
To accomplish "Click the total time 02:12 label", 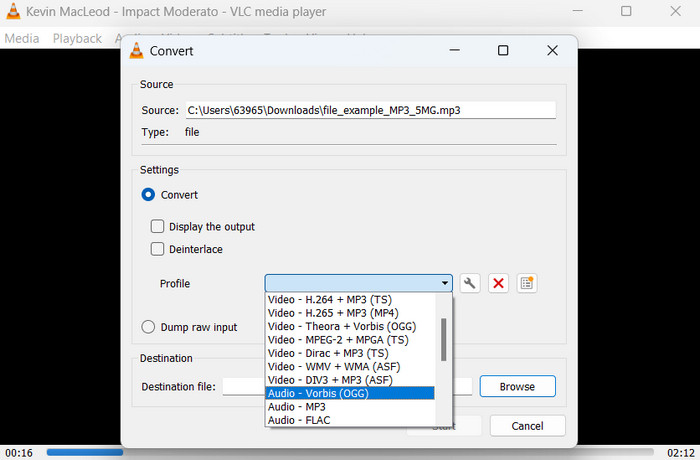I will [681, 453].
